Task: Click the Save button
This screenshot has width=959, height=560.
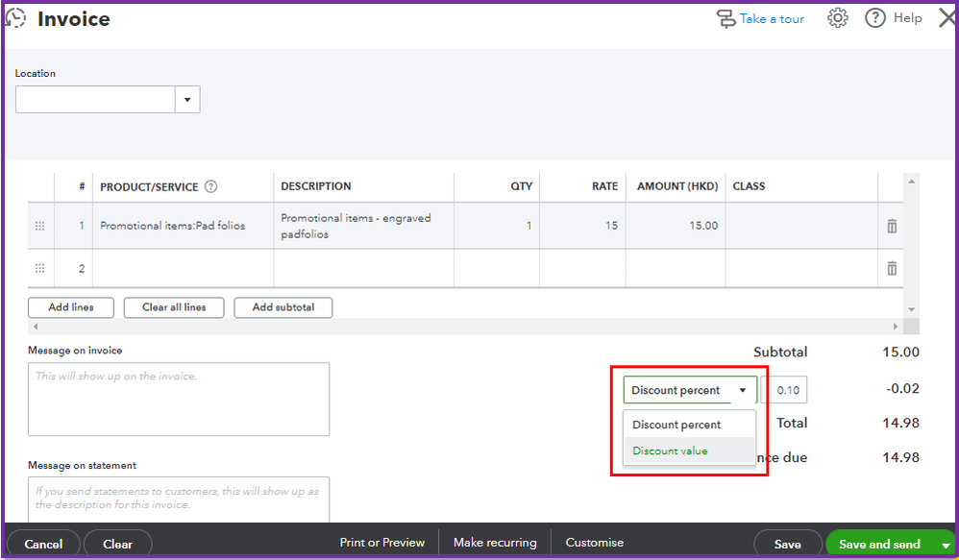Action: (x=788, y=544)
